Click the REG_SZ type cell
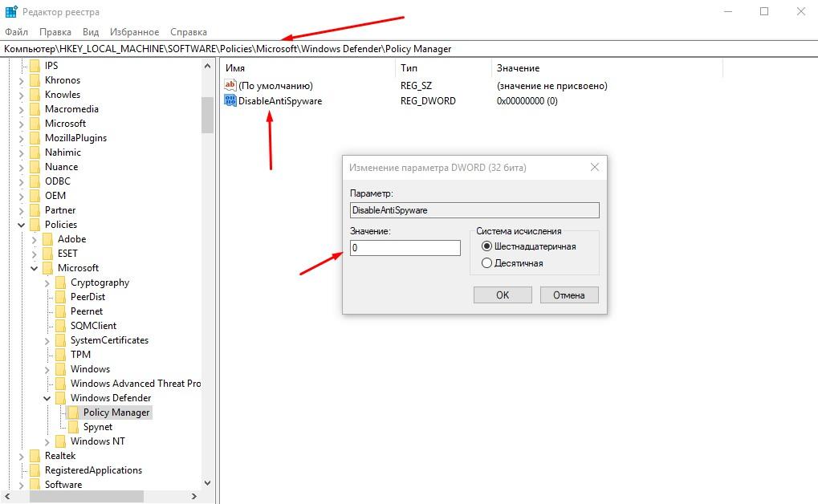This screenshot has width=818, height=504. pyautogui.click(x=417, y=86)
